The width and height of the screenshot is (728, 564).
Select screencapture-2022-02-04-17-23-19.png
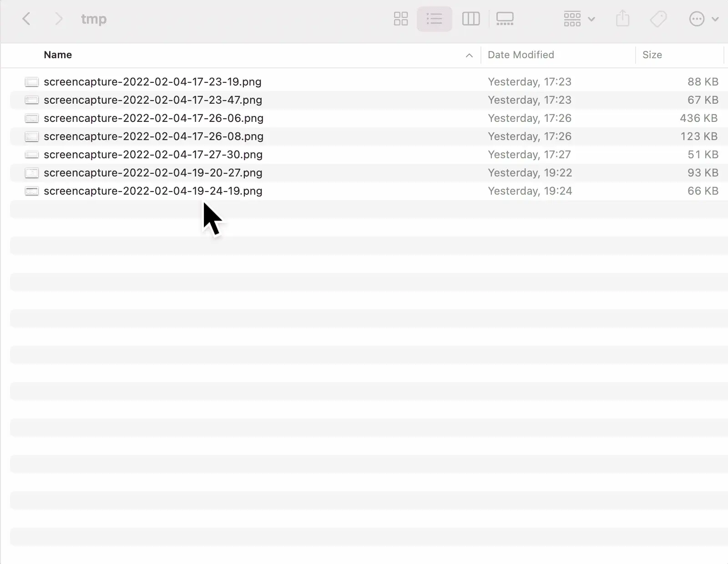[x=152, y=82]
